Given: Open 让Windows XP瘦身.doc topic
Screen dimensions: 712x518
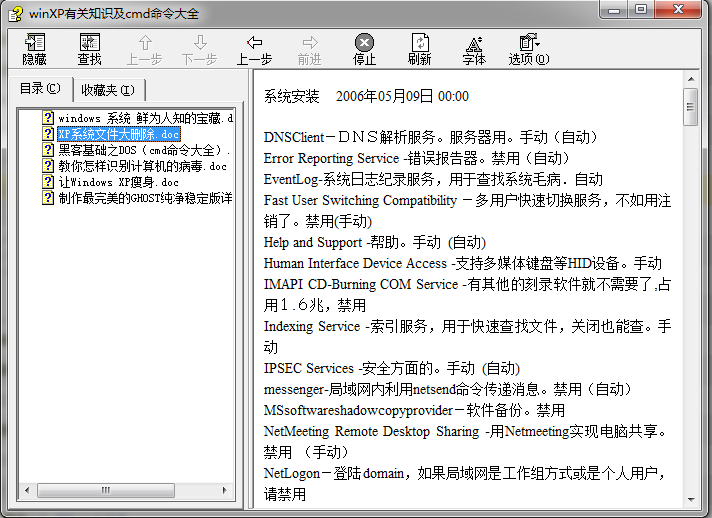Looking at the screenshot, I should tap(110, 182).
